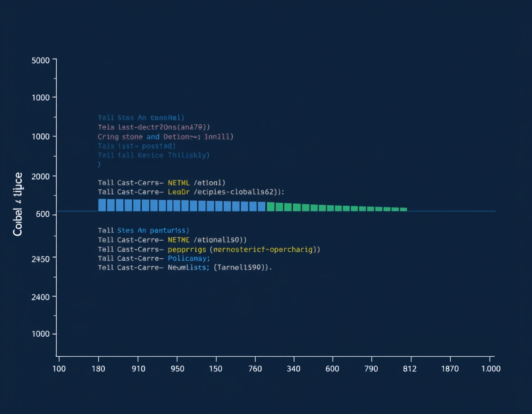Select the "Tels isst- possted)" line
The width and height of the screenshot is (532, 414).
coord(137,146)
